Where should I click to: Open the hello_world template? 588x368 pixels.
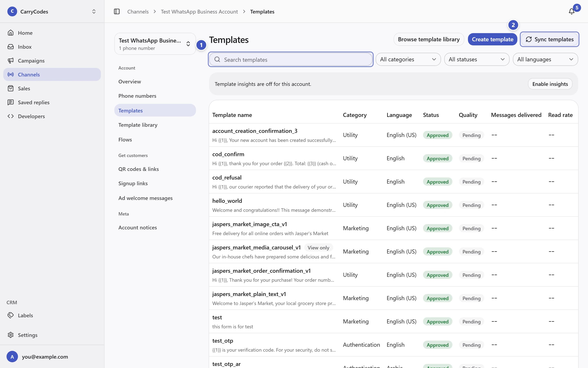click(x=393, y=205)
